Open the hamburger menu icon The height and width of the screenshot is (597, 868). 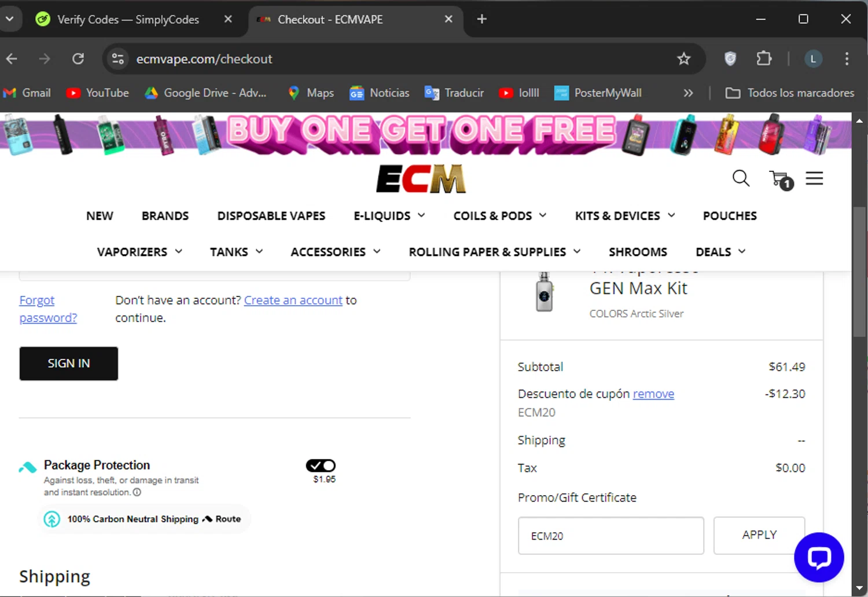814,178
